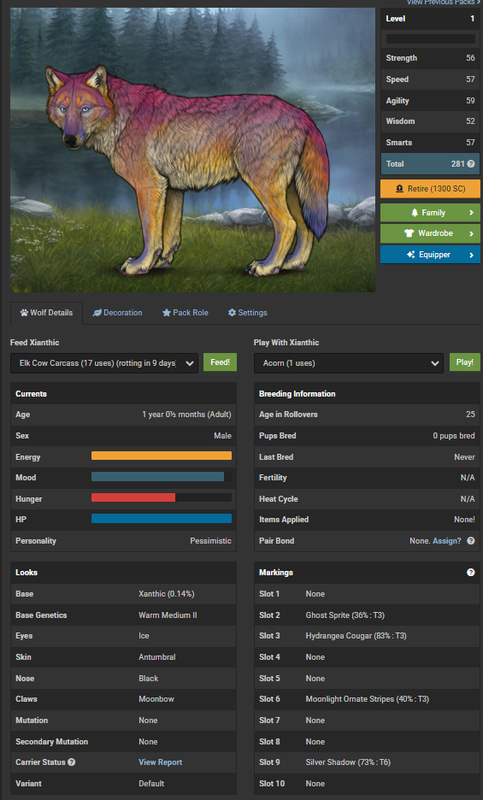Open the Elk Cow Carcass feed dropdown

[104, 363]
